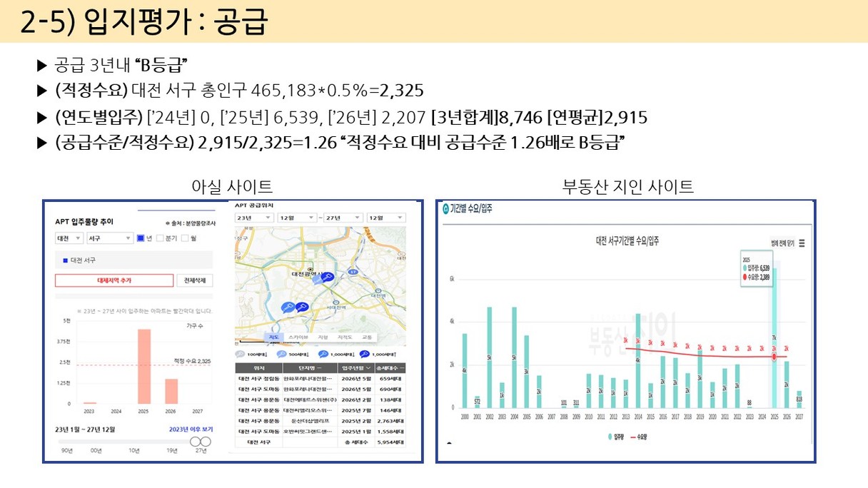Screen dimensions: 868x488
Task: Click the 2027 bar labeled 818
Action: (x=799, y=399)
